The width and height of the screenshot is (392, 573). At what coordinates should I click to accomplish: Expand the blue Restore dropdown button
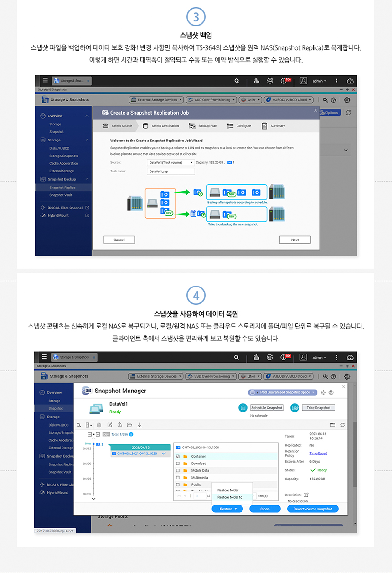(x=228, y=509)
